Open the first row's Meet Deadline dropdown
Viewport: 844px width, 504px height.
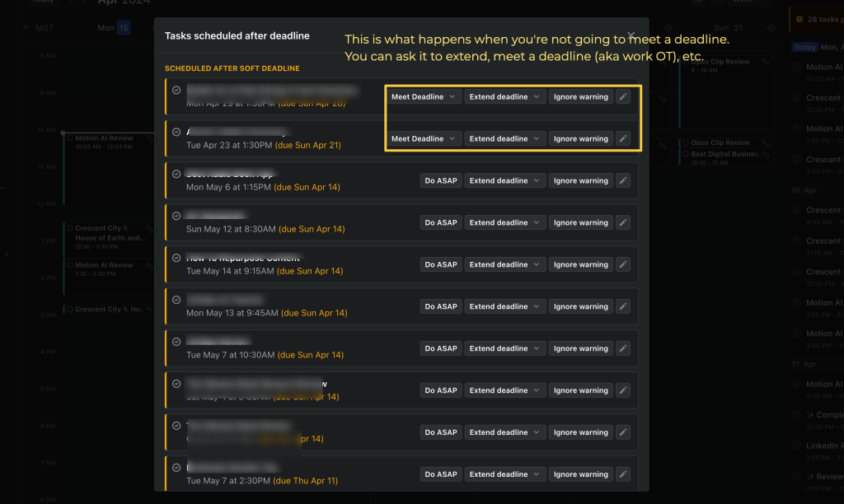(x=423, y=97)
